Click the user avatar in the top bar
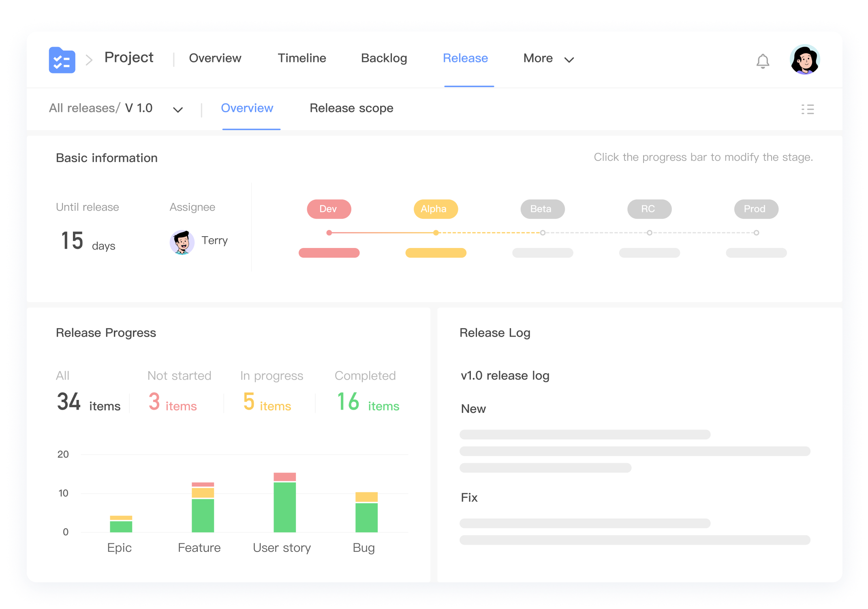The image size is (868, 609). pyautogui.click(x=805, y=60)
